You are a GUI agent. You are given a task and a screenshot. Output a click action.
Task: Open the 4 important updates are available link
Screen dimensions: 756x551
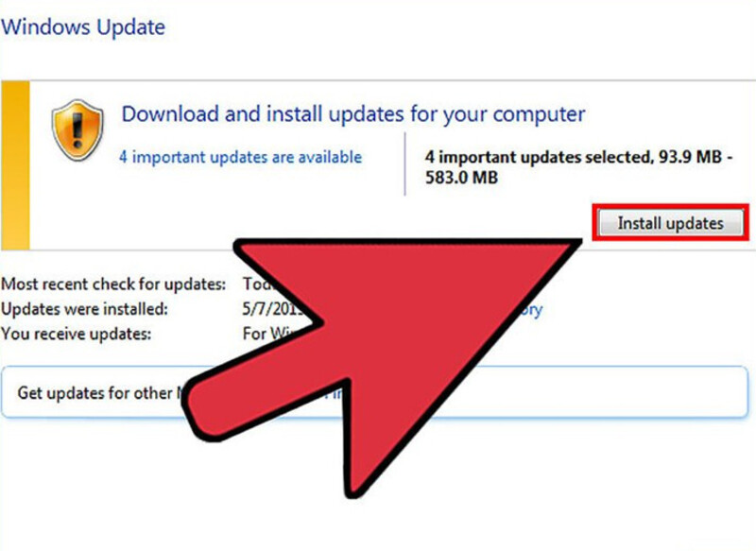click(x=241, y=157)
